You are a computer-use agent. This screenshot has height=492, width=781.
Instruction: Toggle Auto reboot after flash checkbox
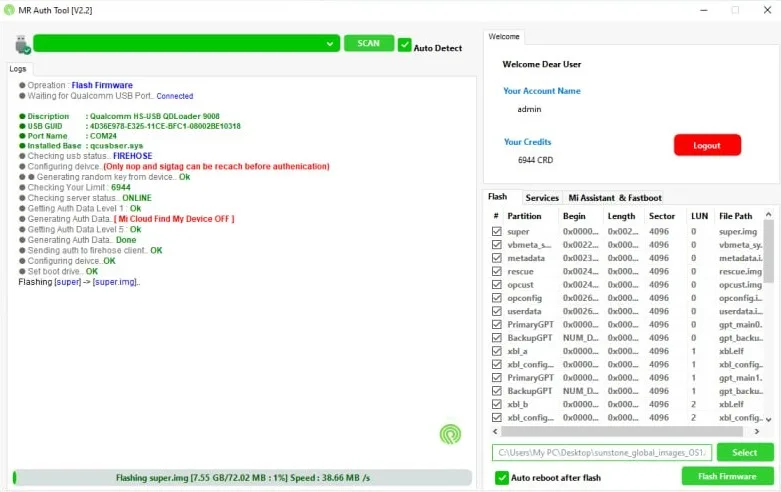point(502,478)
